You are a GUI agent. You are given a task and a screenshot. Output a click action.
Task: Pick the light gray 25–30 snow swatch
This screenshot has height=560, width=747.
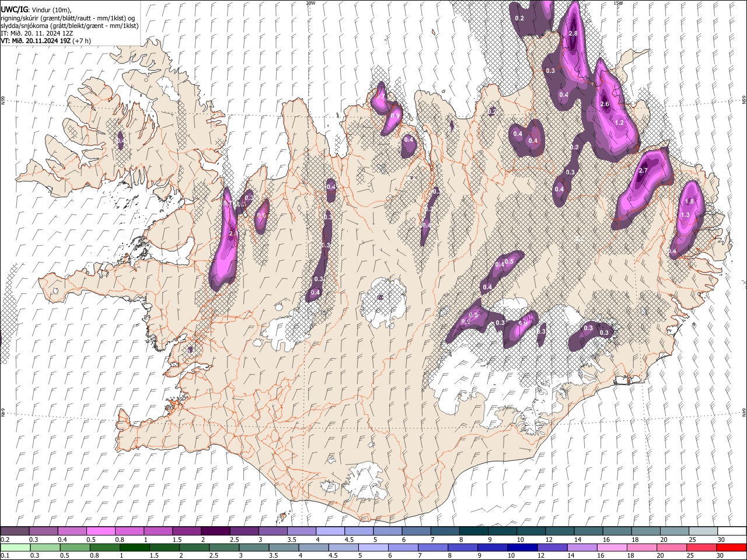[703, 531]
